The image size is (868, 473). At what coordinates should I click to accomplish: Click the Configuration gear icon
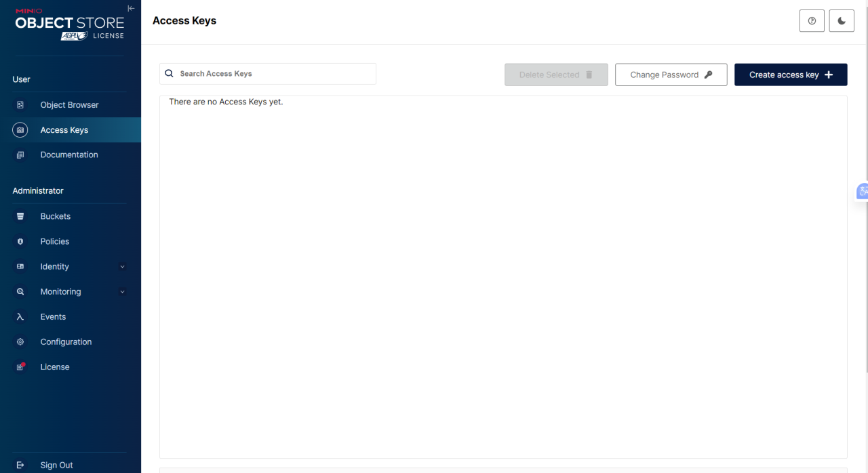pos(20,342)
